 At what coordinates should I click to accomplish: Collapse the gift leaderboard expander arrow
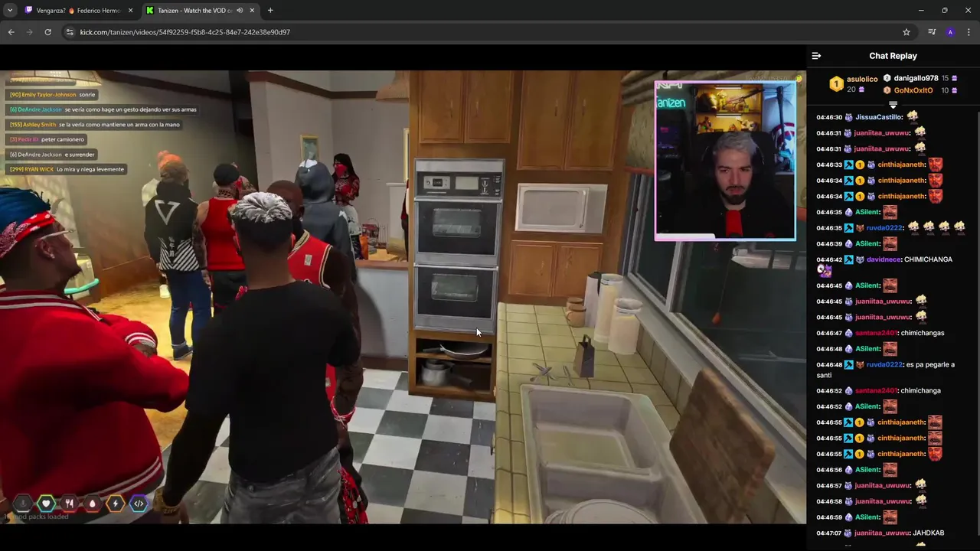893,105
